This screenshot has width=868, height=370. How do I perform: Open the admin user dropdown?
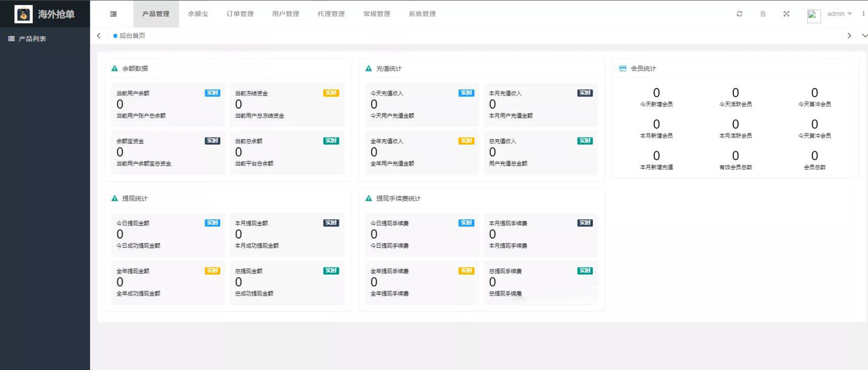click(x=839, y=14)
